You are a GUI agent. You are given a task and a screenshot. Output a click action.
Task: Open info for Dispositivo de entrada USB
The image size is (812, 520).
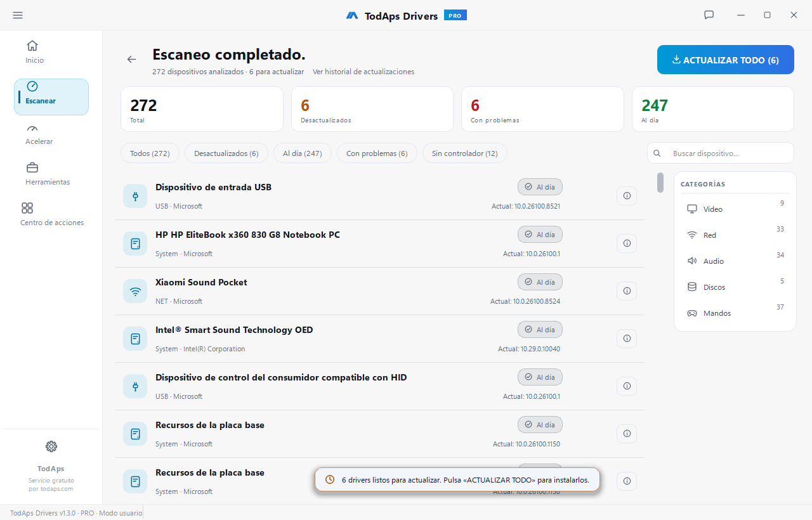(627, 196)
